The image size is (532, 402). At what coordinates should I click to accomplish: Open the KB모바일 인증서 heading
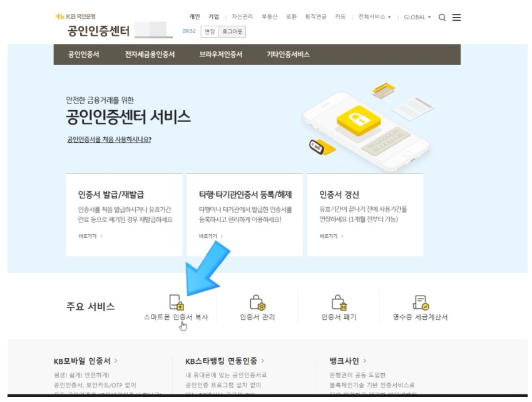click(82, 361)
